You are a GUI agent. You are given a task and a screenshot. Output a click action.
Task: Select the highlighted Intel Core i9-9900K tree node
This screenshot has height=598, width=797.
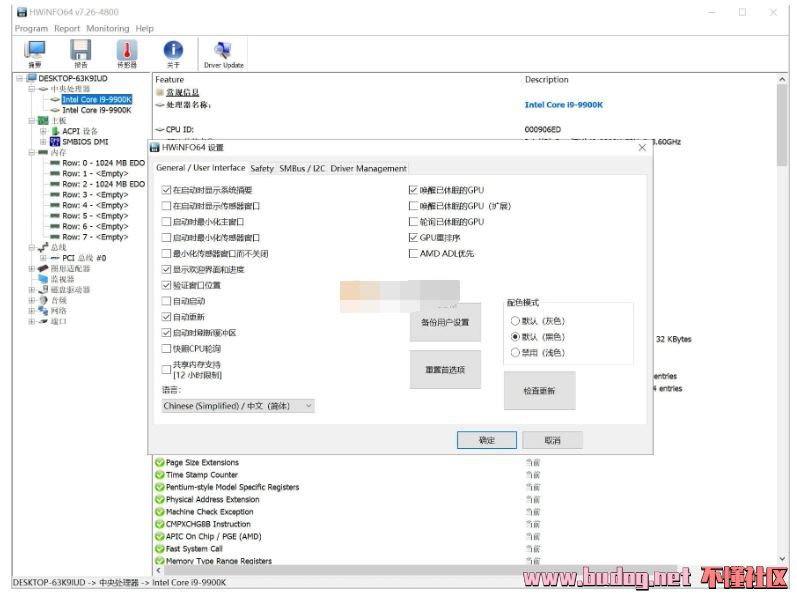click(97, 99)
